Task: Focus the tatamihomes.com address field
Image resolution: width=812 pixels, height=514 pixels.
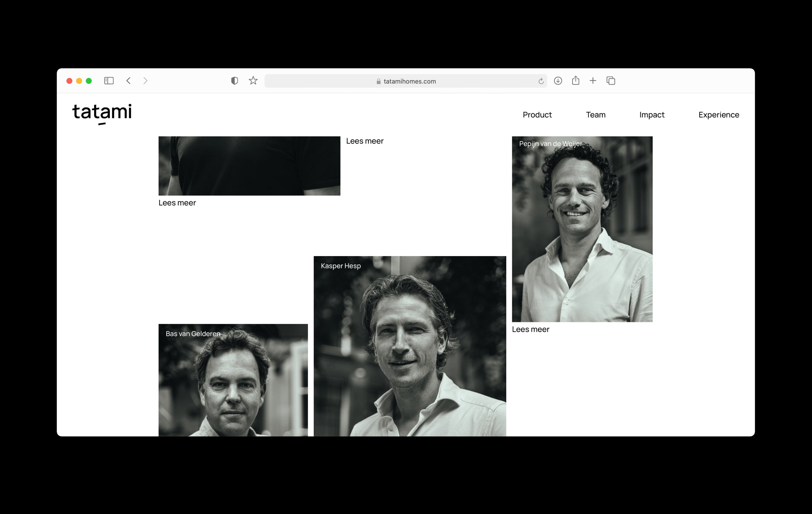Action: 406,81
